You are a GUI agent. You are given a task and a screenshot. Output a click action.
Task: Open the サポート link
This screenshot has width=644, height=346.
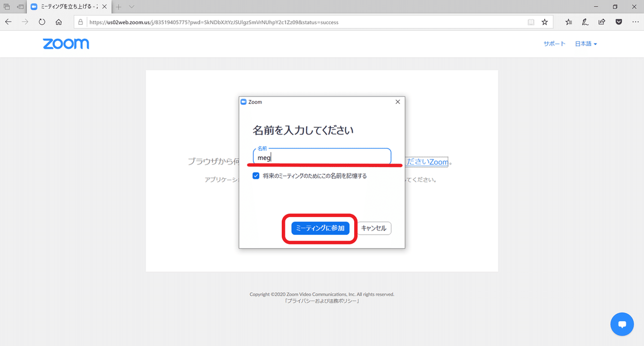click(x=554, y=44)
